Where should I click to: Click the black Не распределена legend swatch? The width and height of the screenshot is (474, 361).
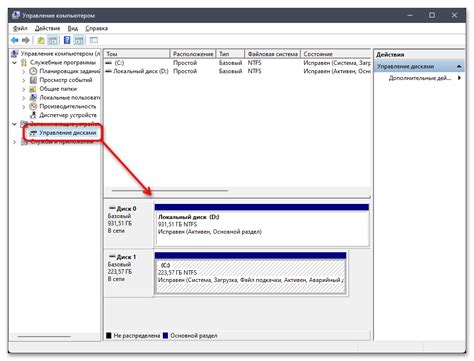coord(109,335)
